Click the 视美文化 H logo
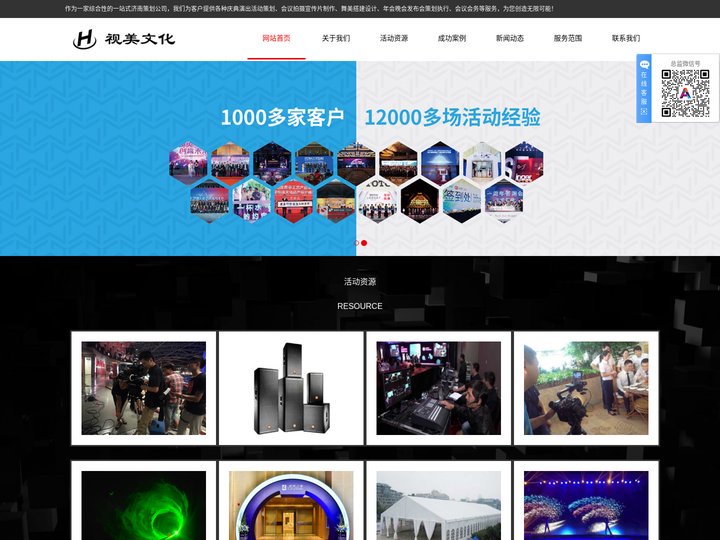Image resolution: width=720 pixels, height=540 pixels. point(124,39)
